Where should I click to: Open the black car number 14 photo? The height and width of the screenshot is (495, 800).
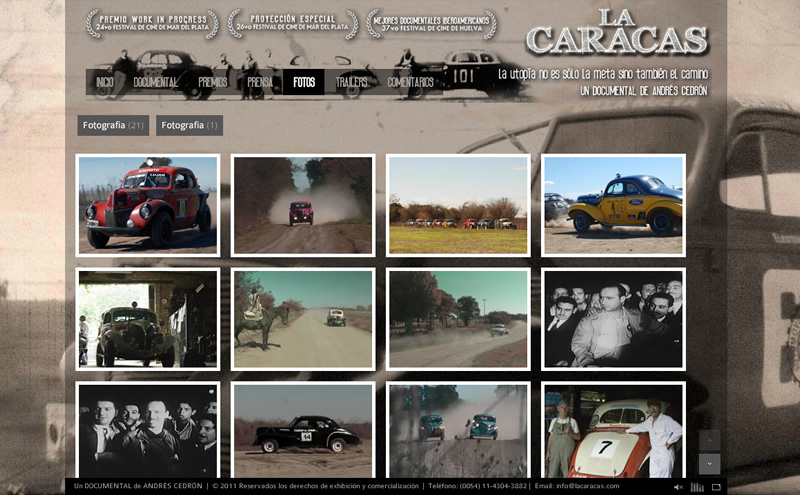(x=303, y=430)
